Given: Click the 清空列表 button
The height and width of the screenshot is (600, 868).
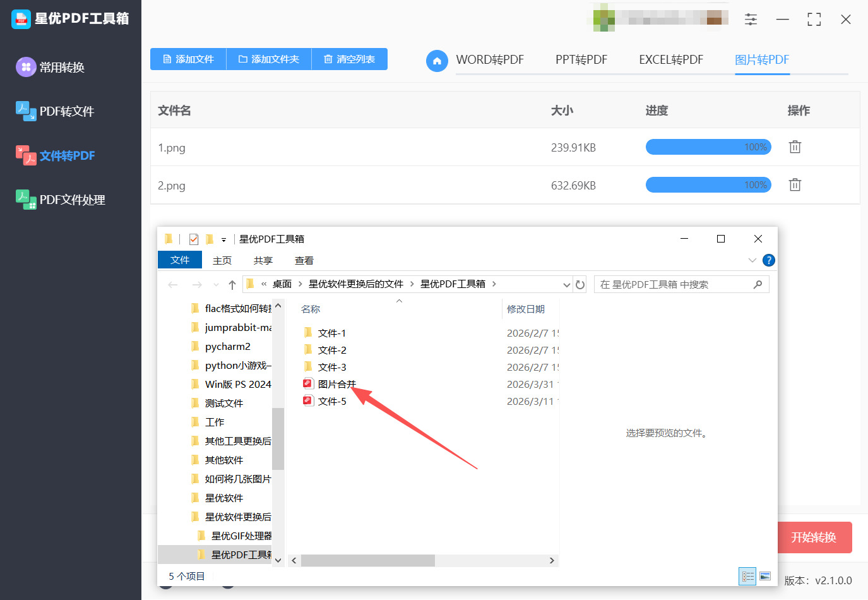Looking at the screenshot, I should click(x=350, y=59).
